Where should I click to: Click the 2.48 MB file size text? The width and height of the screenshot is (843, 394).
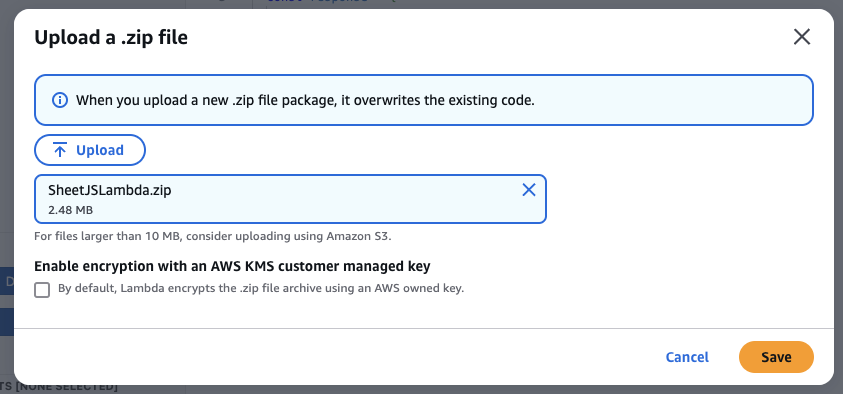tap(70, 210)
